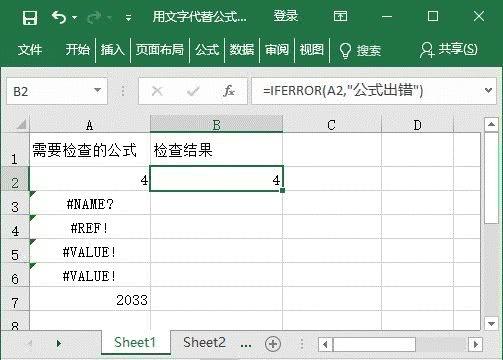Expand the formula bar chevron
This screenshot has width=503, height=360.
pos(488,90)
